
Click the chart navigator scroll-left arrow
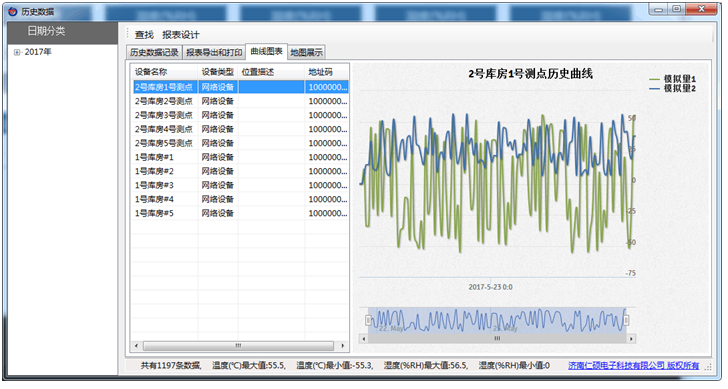(x=364, y=339)
